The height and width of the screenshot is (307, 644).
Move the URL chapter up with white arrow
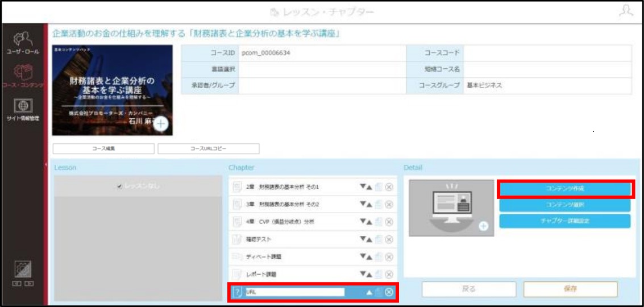coord(369,292)
